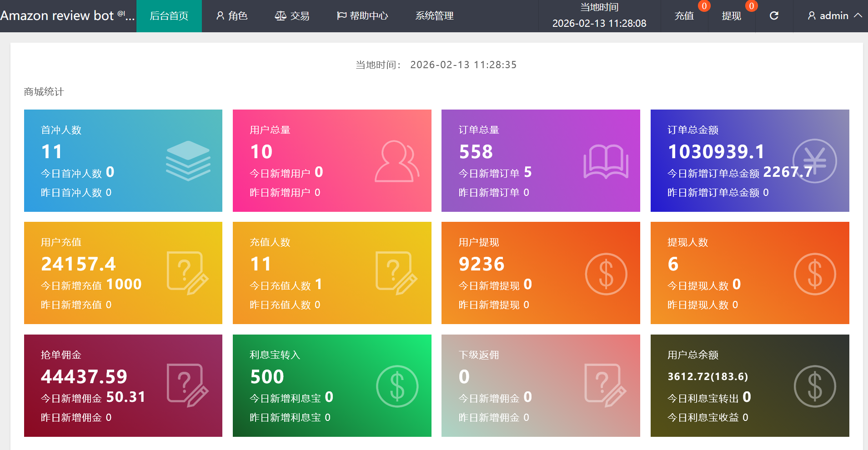Click the users icon on 用户总量 card
The image size is (868, 450).
(396, 161)
